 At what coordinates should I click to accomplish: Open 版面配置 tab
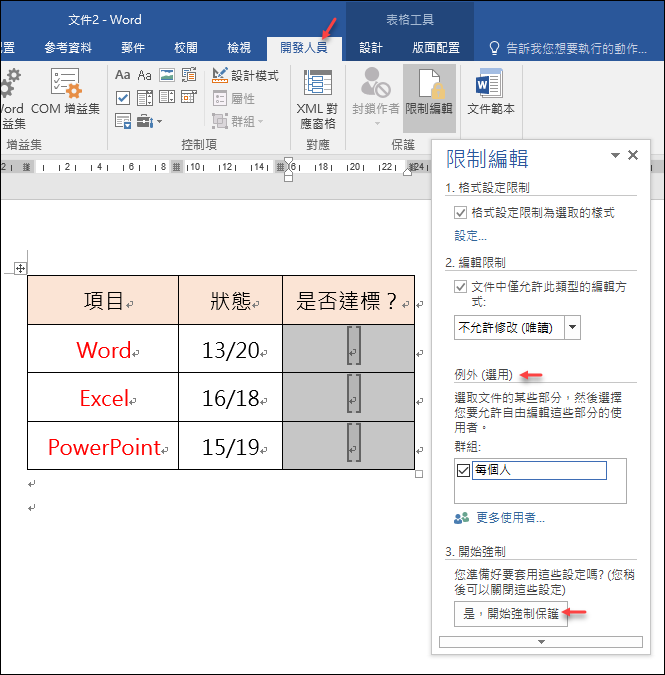click(436, 48)
